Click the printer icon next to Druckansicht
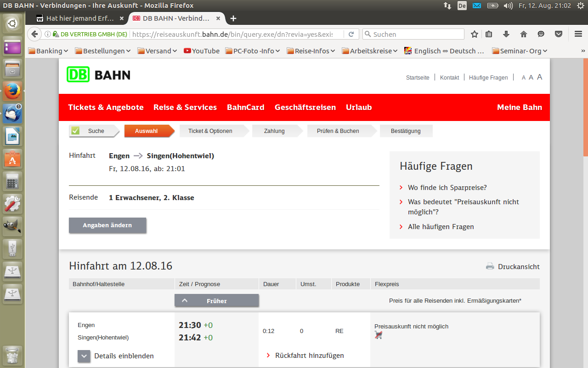Viewport: 588px width, 368px height. coord(490,266)
